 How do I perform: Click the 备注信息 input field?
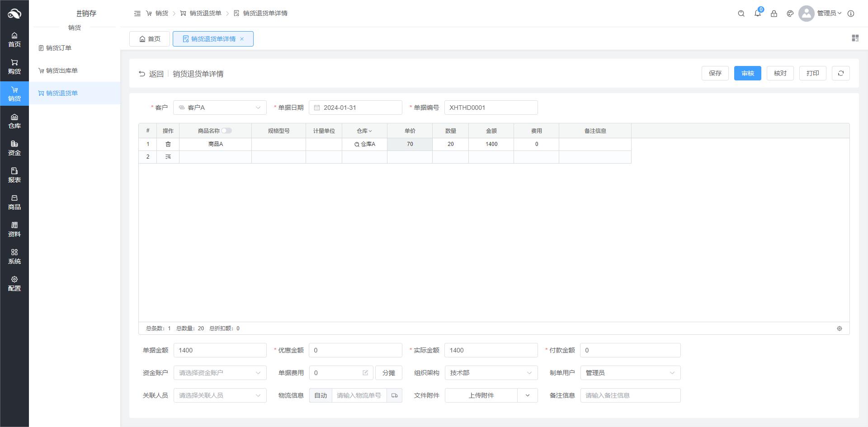pos(630,395)
